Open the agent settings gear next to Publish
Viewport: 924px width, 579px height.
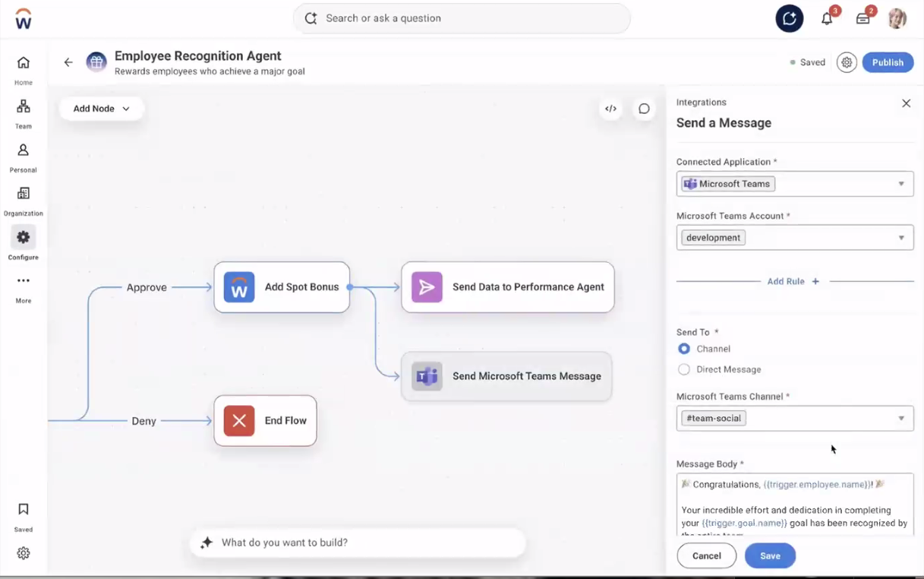(847, 62)
